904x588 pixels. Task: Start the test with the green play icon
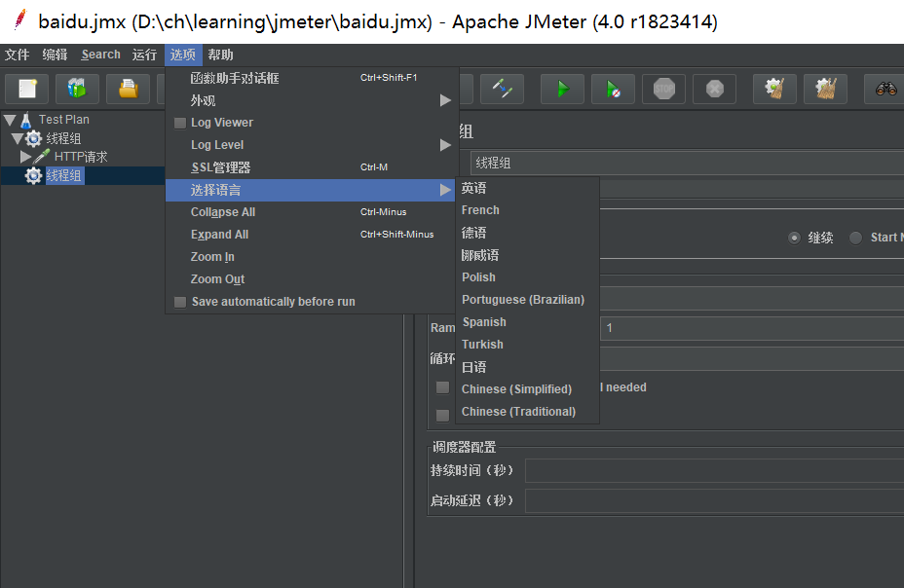[563, 89]
